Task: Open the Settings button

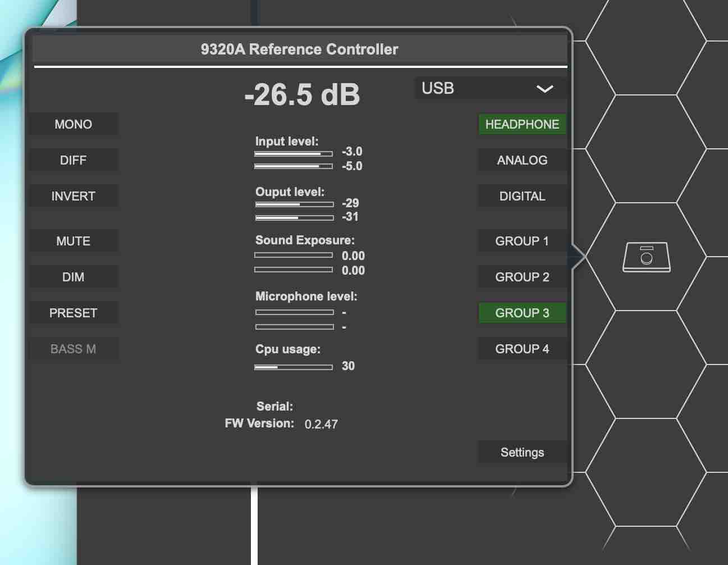Action: (522, 452)
